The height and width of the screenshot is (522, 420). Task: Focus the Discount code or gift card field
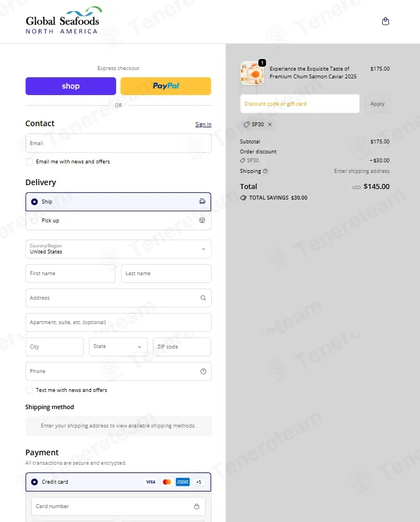[x=300, y=104]
